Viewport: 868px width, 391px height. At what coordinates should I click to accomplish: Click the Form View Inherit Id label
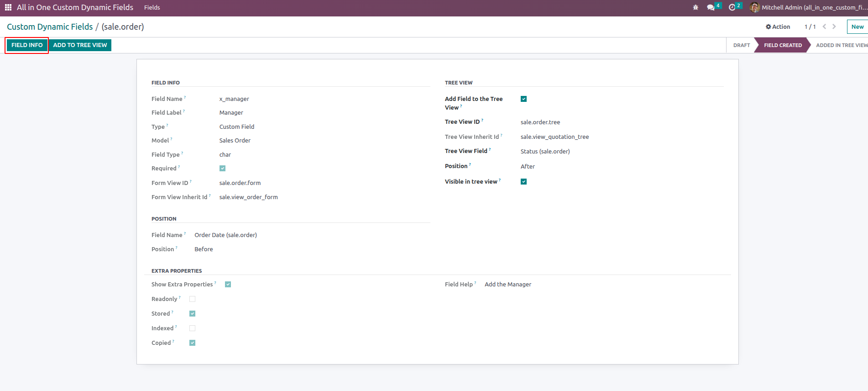pyautogui.click(x=179, y=197)
